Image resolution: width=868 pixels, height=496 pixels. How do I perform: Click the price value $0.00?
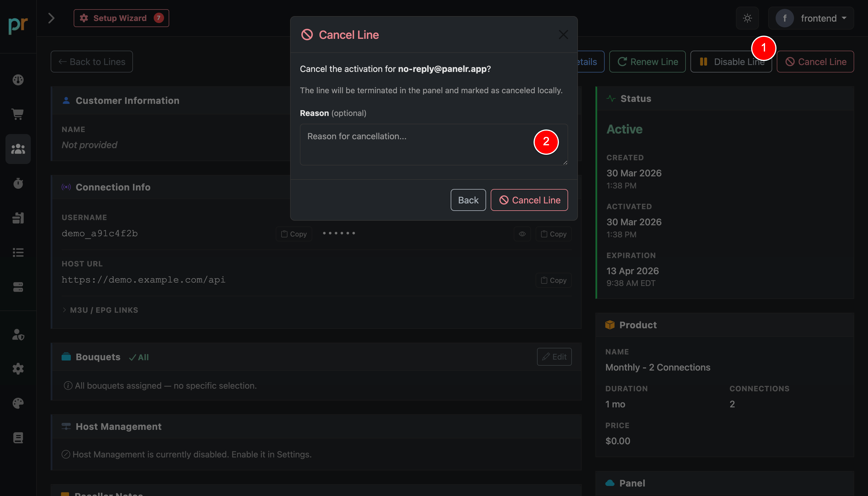(618, 441)
